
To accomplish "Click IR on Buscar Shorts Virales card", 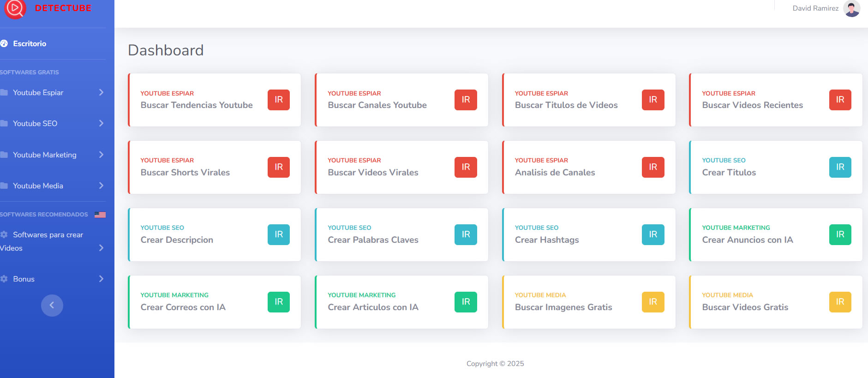I will (279, 167).
